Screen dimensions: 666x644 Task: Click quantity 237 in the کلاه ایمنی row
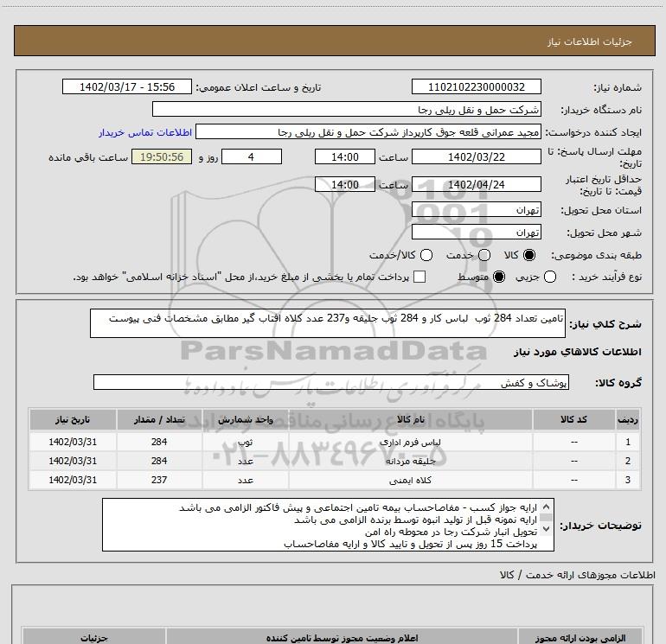(x=159, y=480)
